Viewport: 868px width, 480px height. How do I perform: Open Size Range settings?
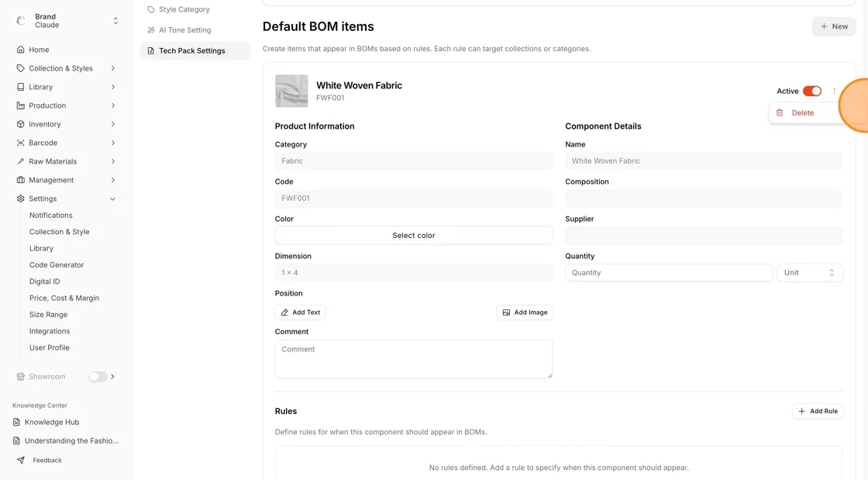point(48,315)
